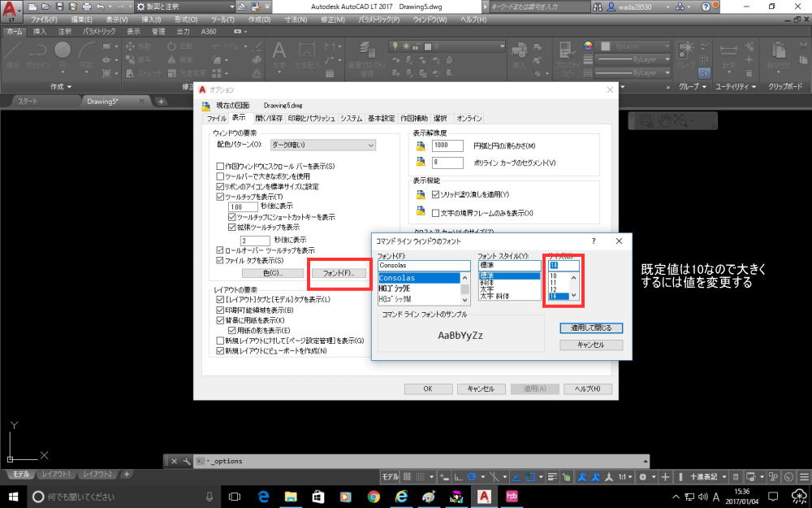The image size is (812, 508).
Task: Click the Undo arrow in quick access toolbar
Action: [x=100, y=7]
